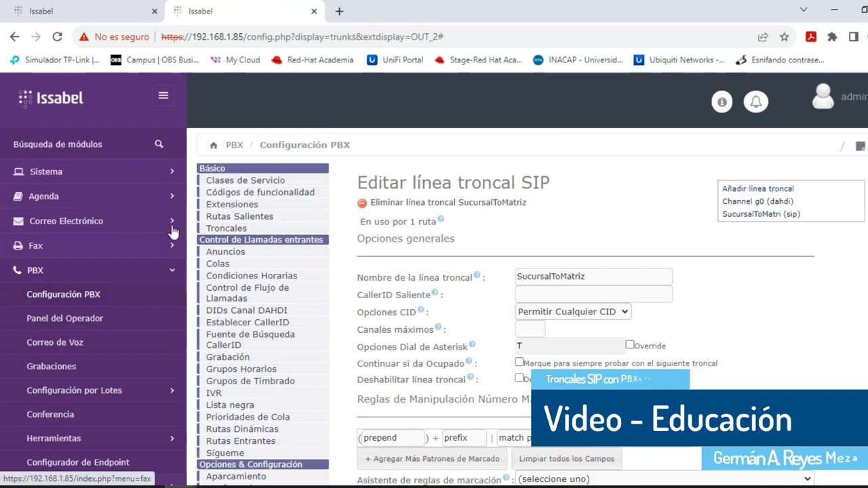This screenshot has height=488, width=868.
Task: Collapse the PBX sidebar menu
Action: (93, 270)
